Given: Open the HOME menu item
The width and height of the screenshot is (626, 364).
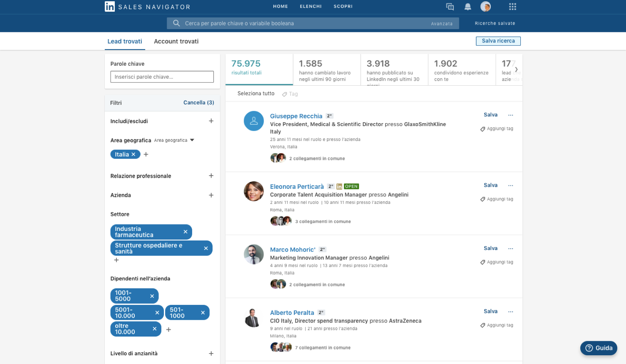Looking at the screenshot, I should (280, 7).
